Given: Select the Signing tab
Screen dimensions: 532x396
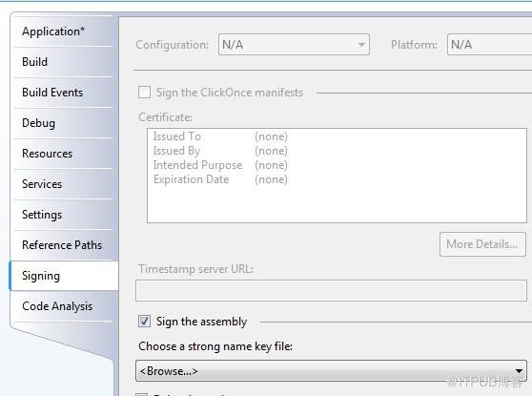Looking at the screenshot, I should pyautogui.click(x=64, y=276).
